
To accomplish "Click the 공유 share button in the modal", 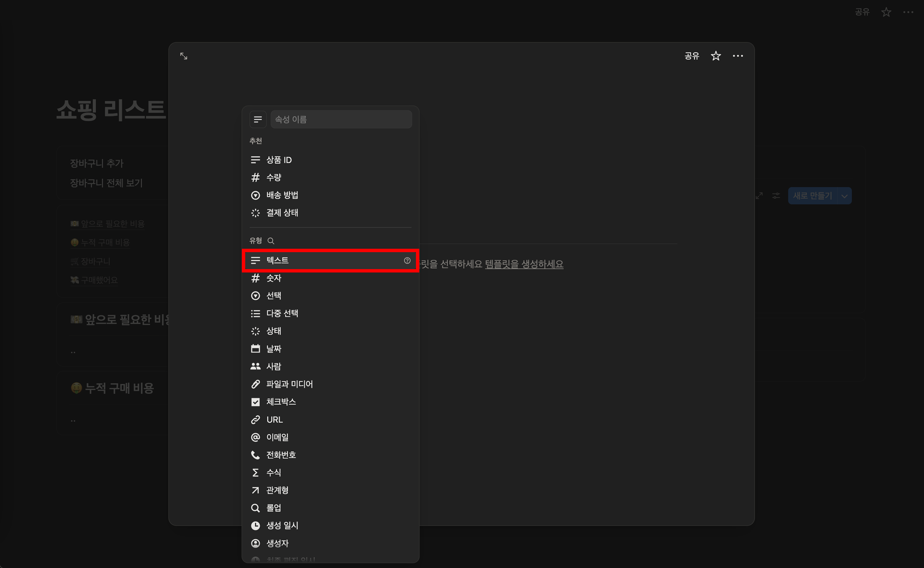I will click(692, 56).
